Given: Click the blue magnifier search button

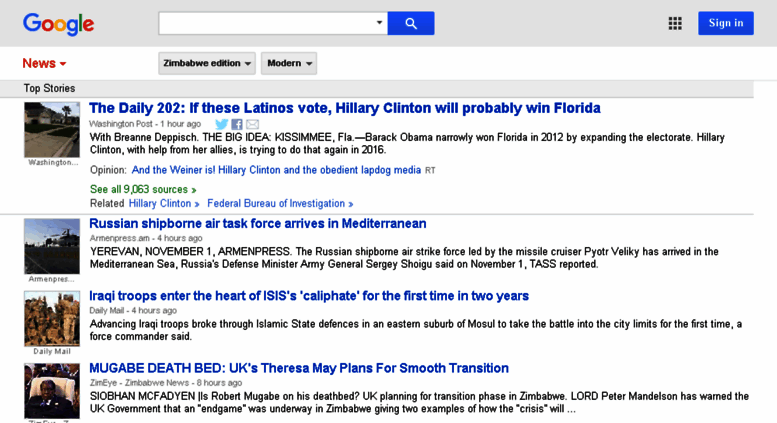Looking at the screenshot, I should (x=411, y=23).
